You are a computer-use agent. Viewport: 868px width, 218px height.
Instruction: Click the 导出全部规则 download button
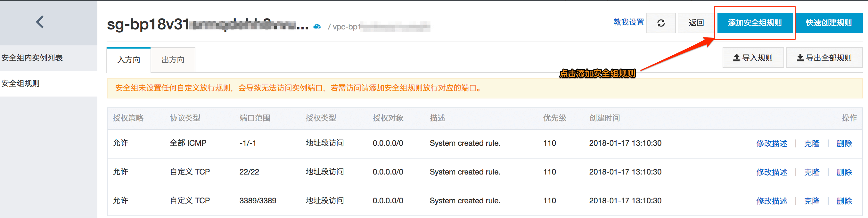pos(824,58)
